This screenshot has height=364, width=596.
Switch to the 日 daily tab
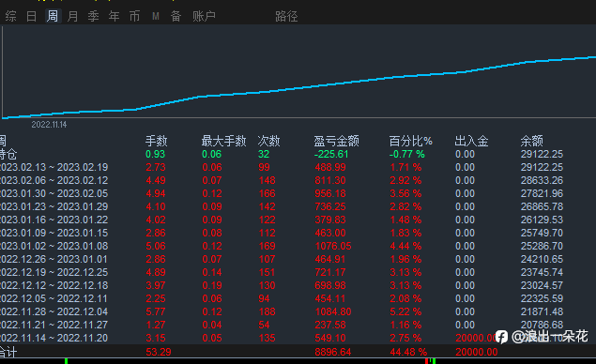31,16
